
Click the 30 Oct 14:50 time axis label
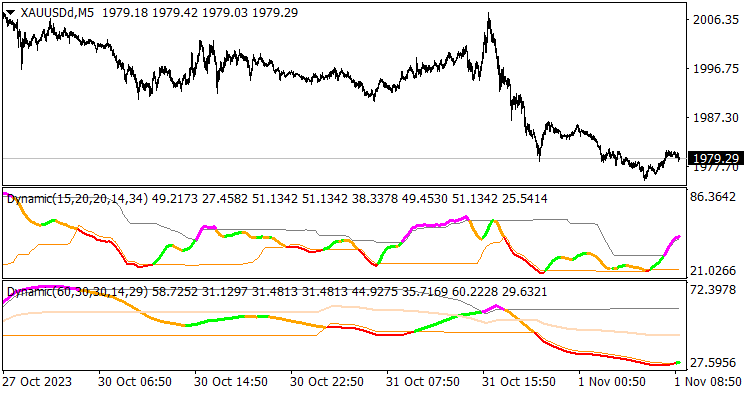(231, 382)
